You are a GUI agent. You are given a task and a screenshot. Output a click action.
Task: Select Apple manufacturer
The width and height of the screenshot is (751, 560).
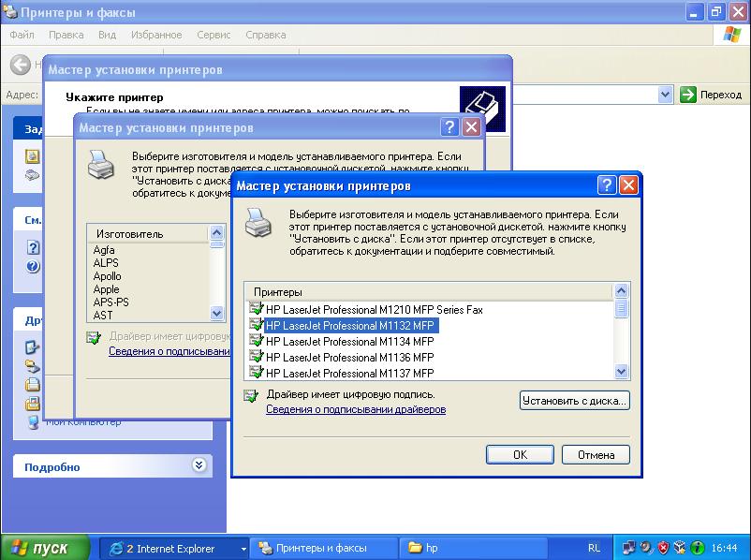click(x=107, y=289)
